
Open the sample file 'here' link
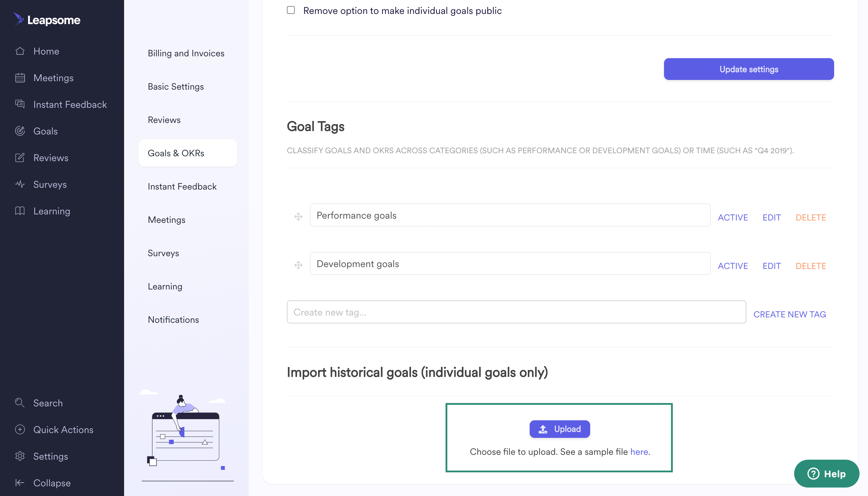pos(639,452)
